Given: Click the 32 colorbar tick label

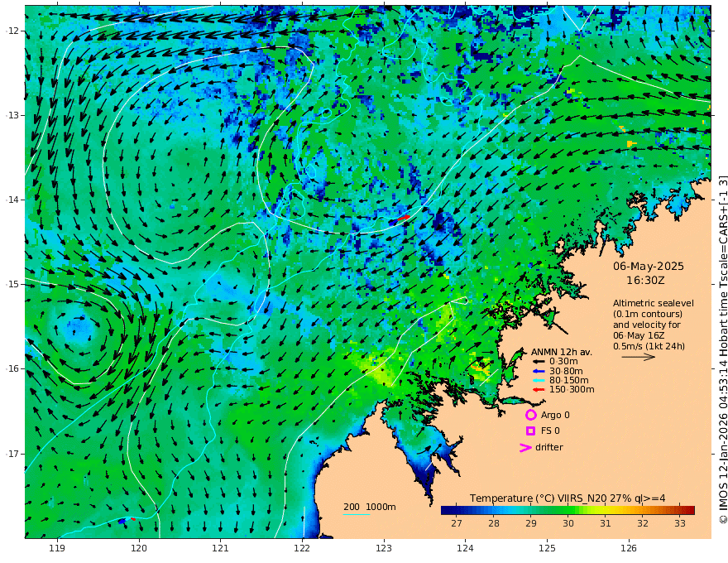Looking at the screenshot, I should 642,523.
